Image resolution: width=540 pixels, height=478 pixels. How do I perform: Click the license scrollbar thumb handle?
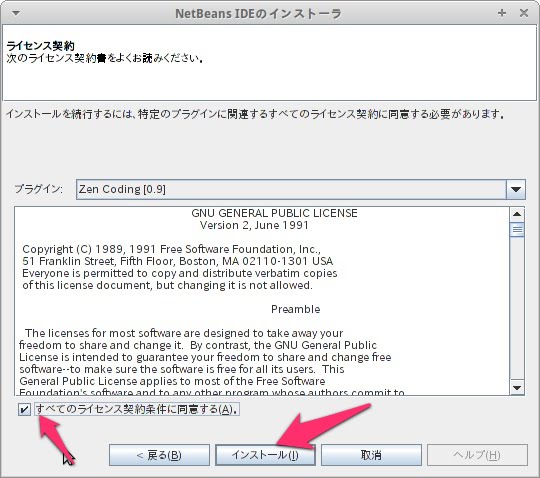point(517,229)
